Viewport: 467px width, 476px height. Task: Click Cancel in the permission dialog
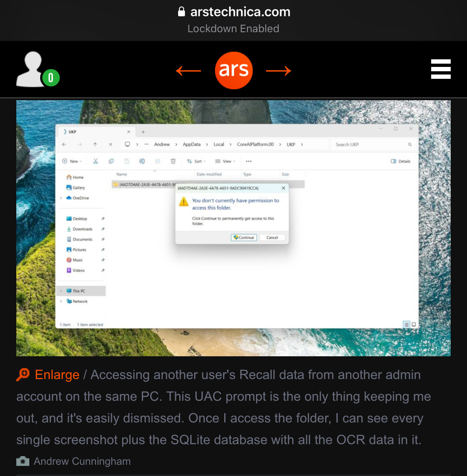[272, 238]
